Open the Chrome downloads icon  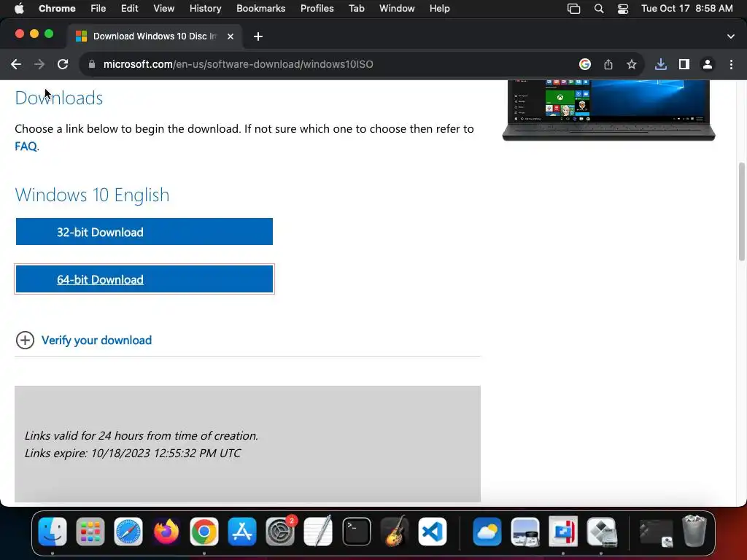pos(661,64)
